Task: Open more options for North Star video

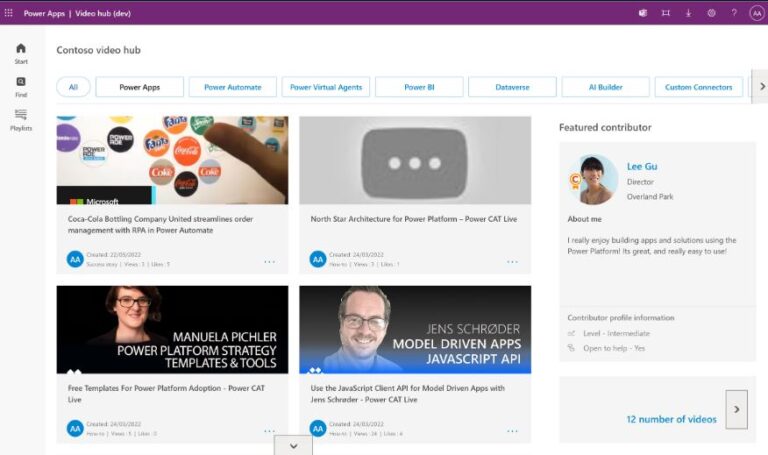Action: [x=512, y=262]
